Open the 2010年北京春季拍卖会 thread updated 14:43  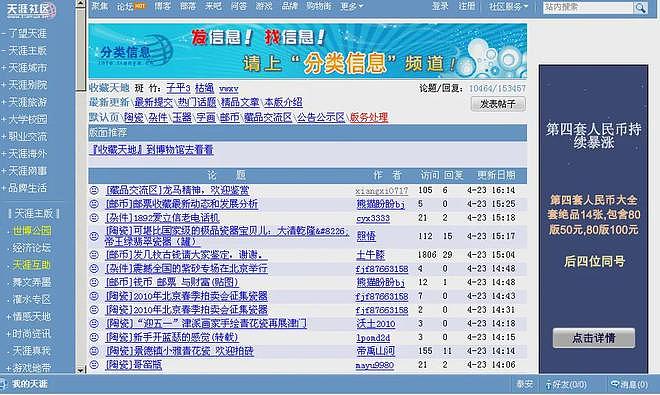click(x=186, y=296)
